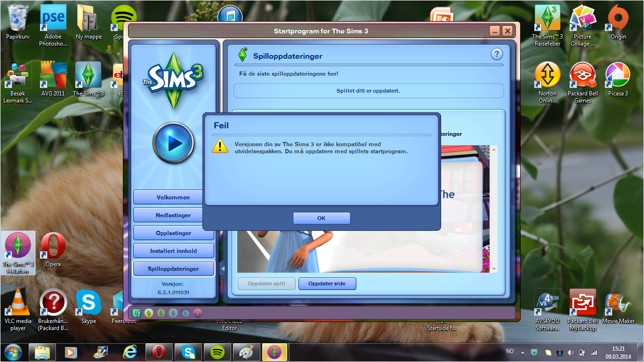Select the pink expansion pack icon in bottom bar
644x362 pixels.
pos(198,313)
